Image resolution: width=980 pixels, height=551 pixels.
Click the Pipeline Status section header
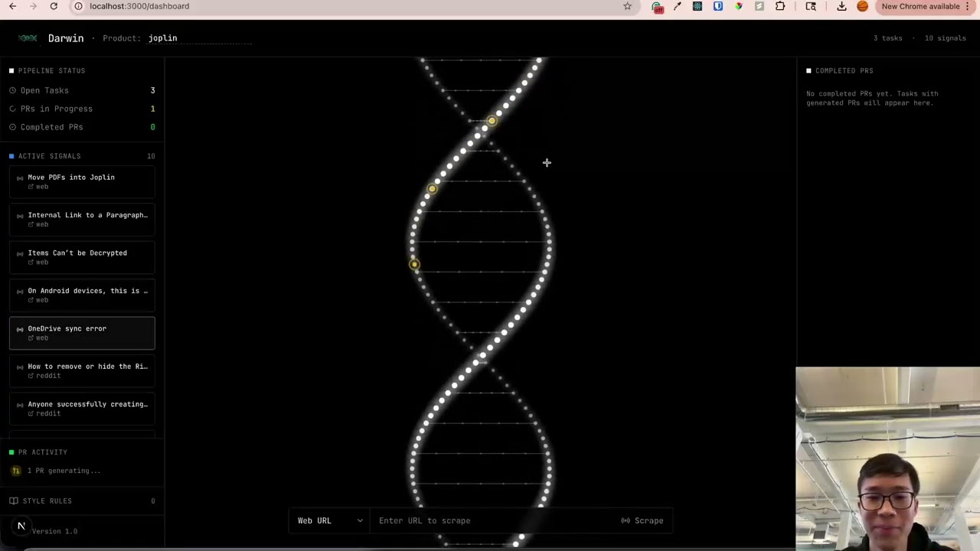(47, 70)
